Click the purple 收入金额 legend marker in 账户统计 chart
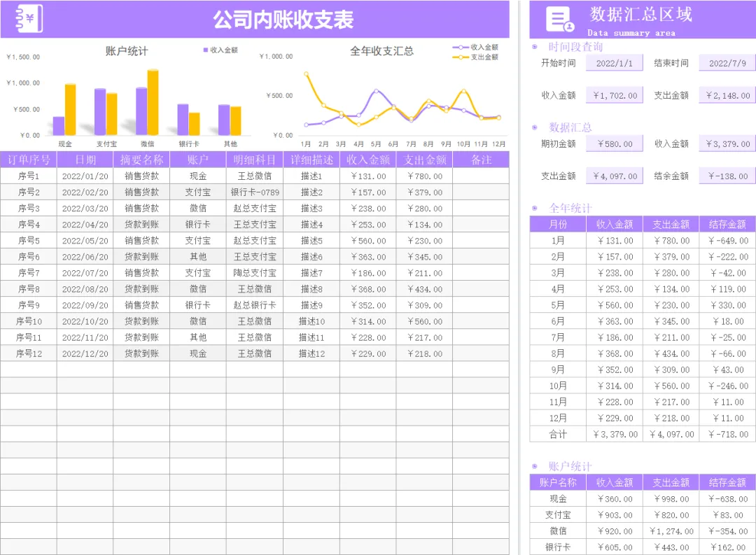This screenshot has height=555, width=756. click(206, 50)
